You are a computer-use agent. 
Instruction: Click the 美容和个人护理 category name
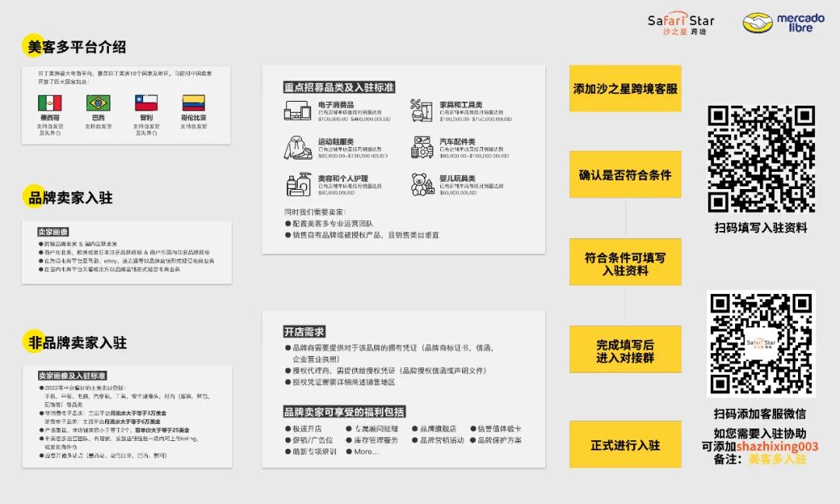[343, 178]
